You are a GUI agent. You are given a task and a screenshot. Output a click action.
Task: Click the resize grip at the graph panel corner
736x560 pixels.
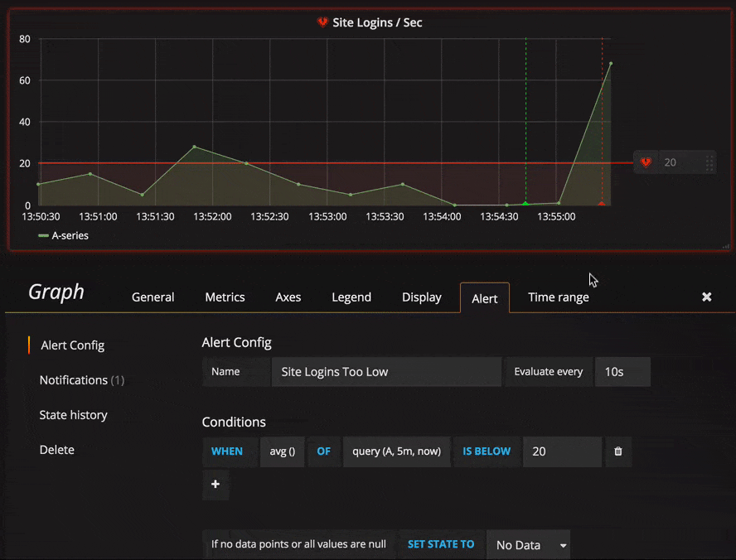coord(725,244)
